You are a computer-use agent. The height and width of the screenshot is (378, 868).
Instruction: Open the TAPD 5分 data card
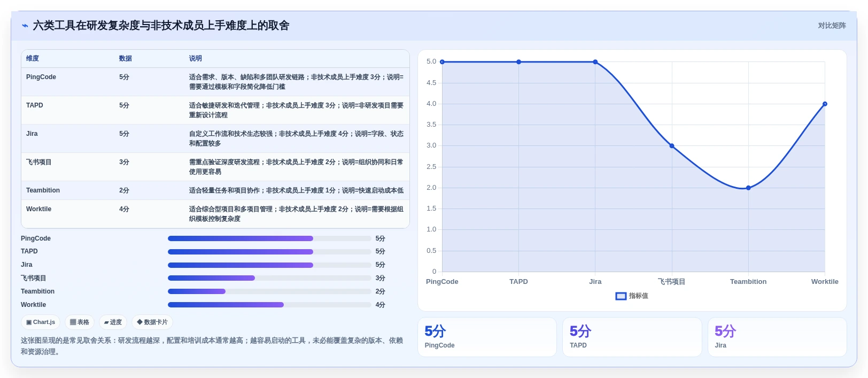click(x=632, y=337)
